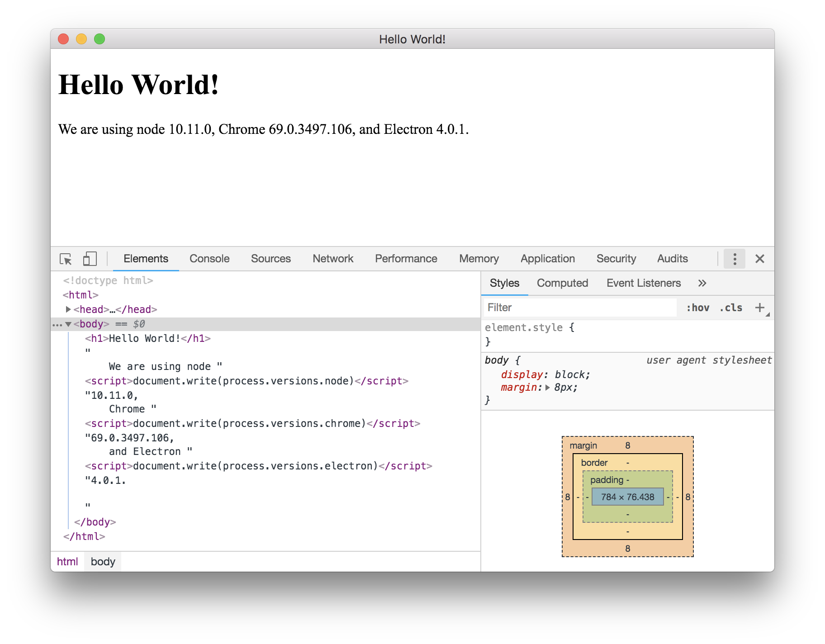Open the DevTools three-dot customize menu
This screenshot has height=644, width=825.
(x=735, y=259)
